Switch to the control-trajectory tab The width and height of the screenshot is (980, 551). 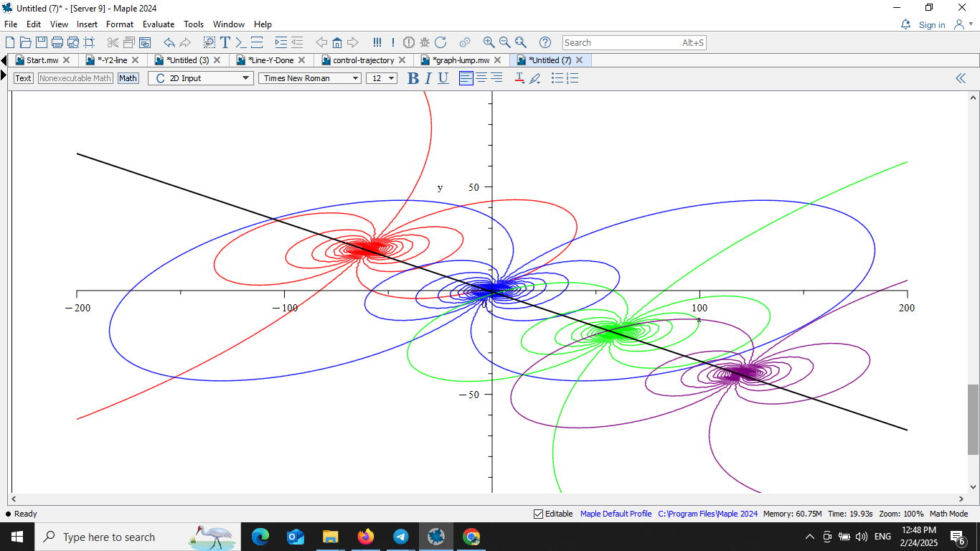(x=363, y=60)
